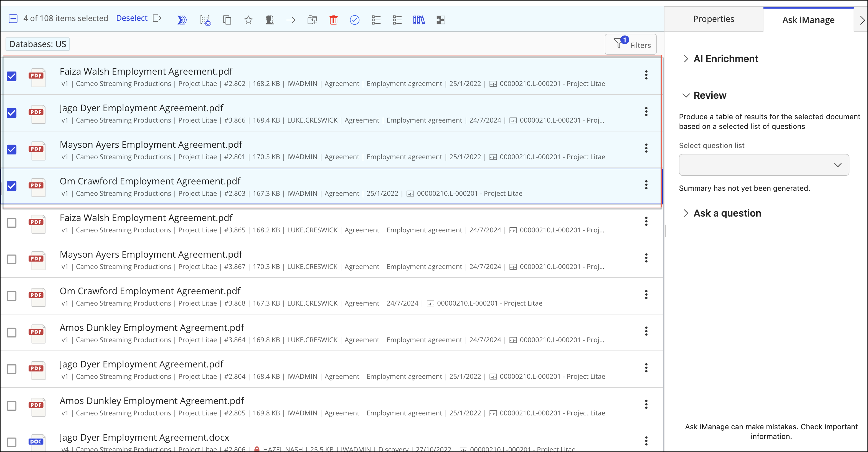Check the Jago Dyer #2,804 checkbox
This screenshot has height=452, width=868.
[x=12, y=369]
